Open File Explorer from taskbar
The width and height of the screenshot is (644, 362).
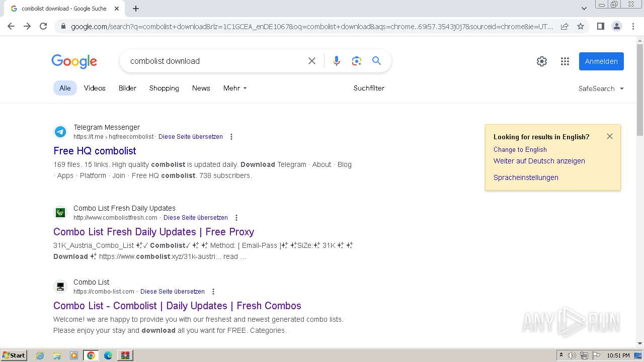pos(57,355)
